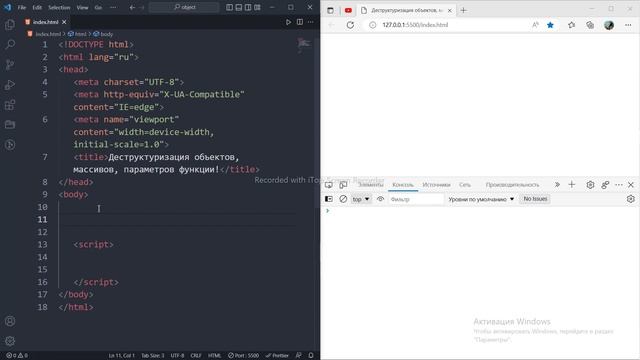Click the Port: 5500 Live Server indicator

click(x=243, y=356)
